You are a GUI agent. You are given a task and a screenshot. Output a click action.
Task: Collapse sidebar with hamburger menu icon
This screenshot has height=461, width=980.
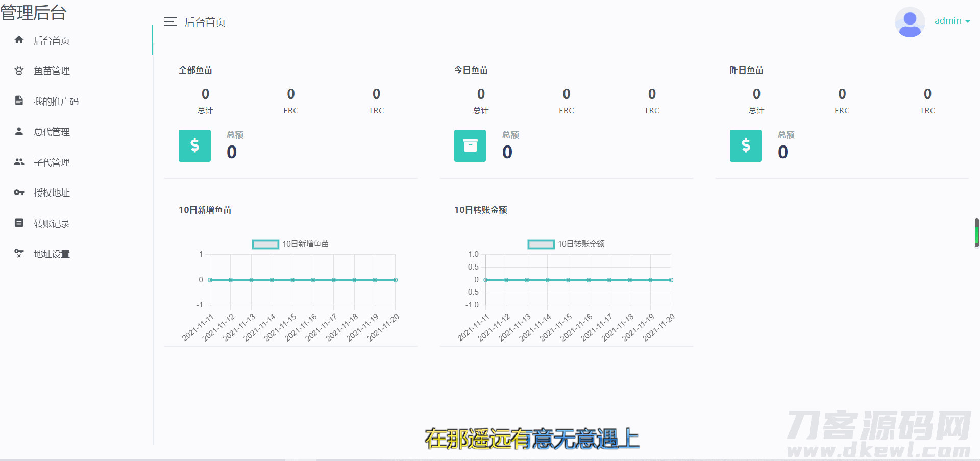170,22
